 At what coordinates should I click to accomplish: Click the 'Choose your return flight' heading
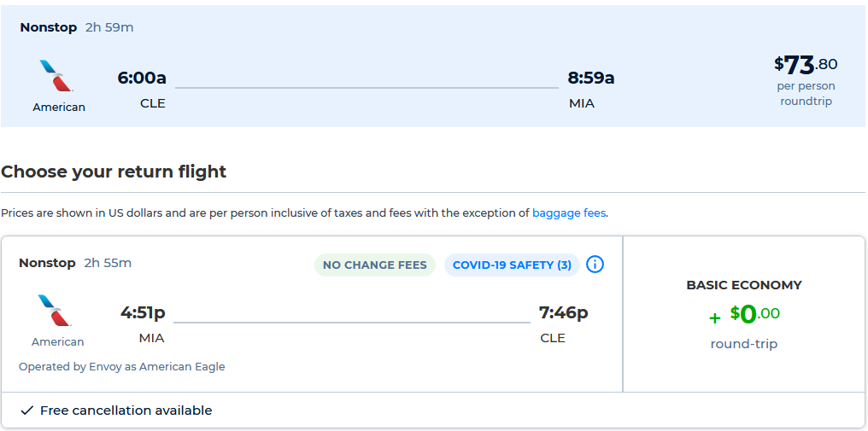point(114,172)
